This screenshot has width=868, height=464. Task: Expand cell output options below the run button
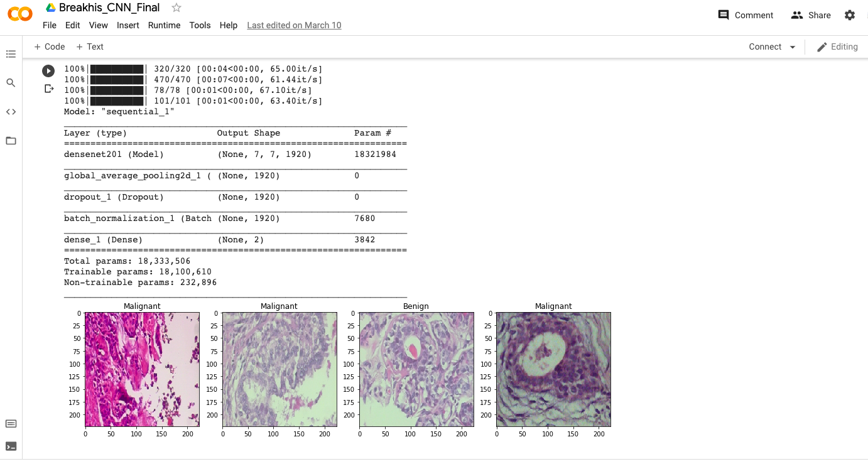tap(49, 88)
